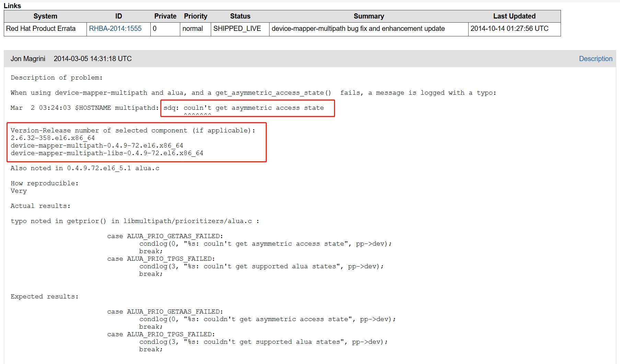Click the 'Priority' column header

[x=196, y=16]
